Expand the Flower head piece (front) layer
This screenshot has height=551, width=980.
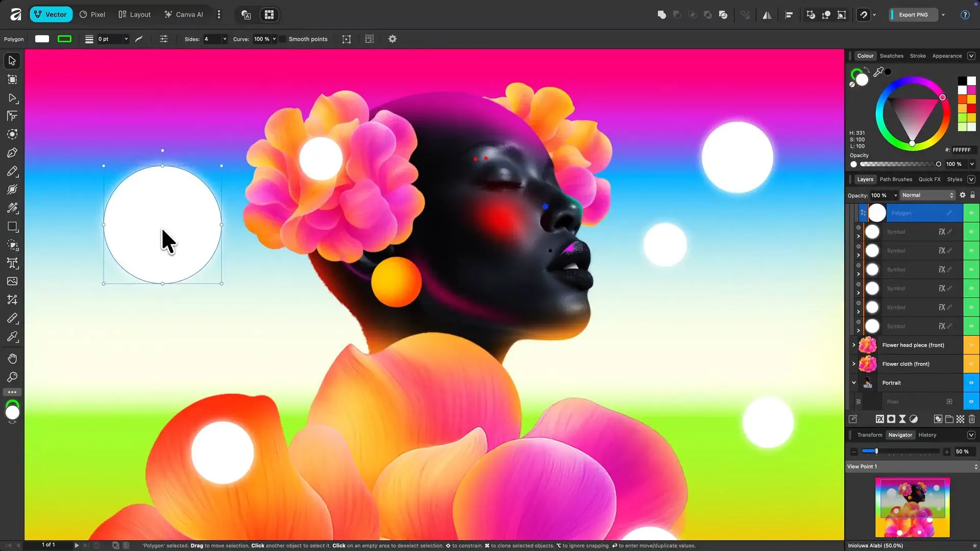(x=853, y=345)
